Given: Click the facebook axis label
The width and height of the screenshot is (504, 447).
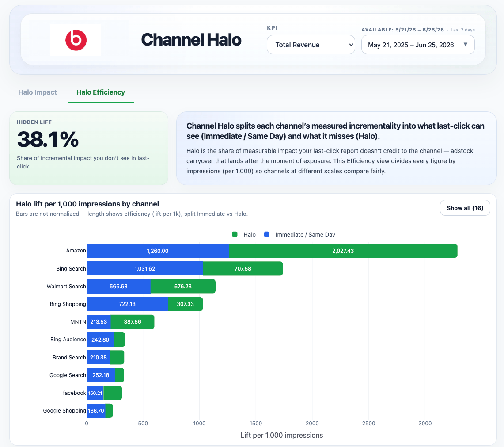Looking at the screenshot, I should [74, 393].
